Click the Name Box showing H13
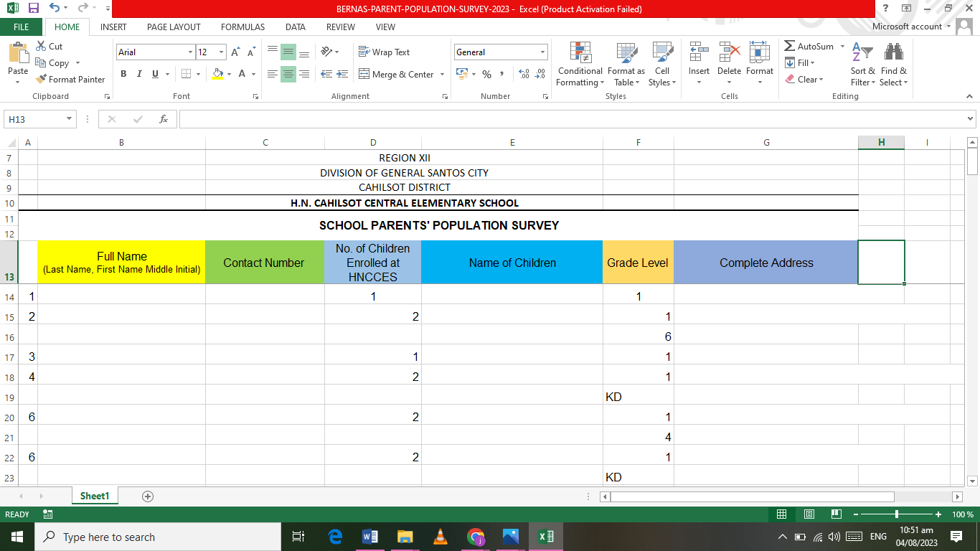 click(35, 119)
